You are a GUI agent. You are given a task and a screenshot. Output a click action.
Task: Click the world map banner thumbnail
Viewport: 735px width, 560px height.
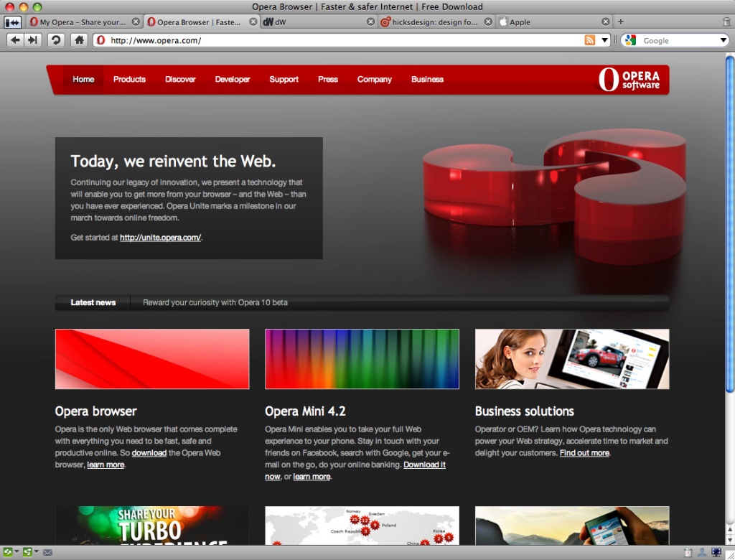pyautogui.click(x=362, y=526)
